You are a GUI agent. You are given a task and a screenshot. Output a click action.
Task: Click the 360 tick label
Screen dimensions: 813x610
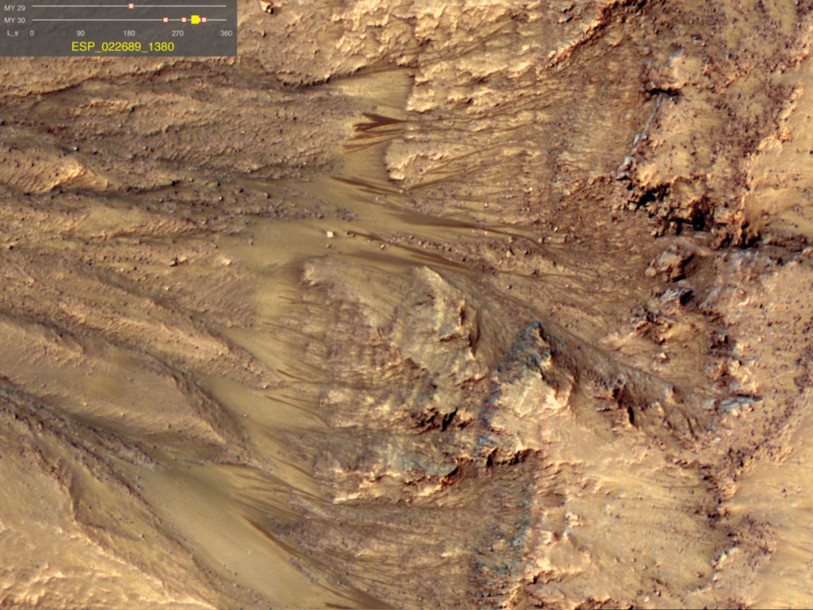tap(226, 33)
